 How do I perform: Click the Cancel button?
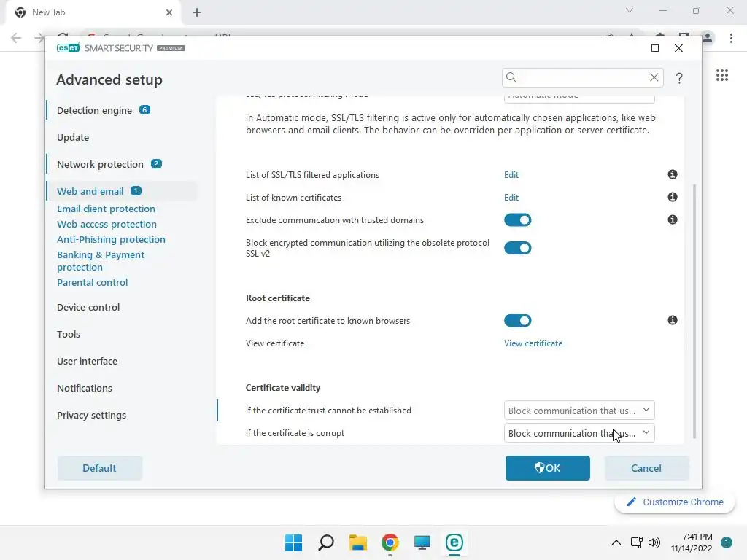tap(646, 468)
